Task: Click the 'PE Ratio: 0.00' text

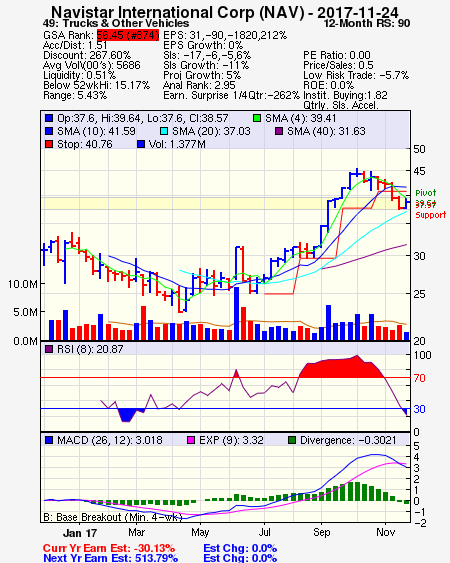Action: click(337, 55)
